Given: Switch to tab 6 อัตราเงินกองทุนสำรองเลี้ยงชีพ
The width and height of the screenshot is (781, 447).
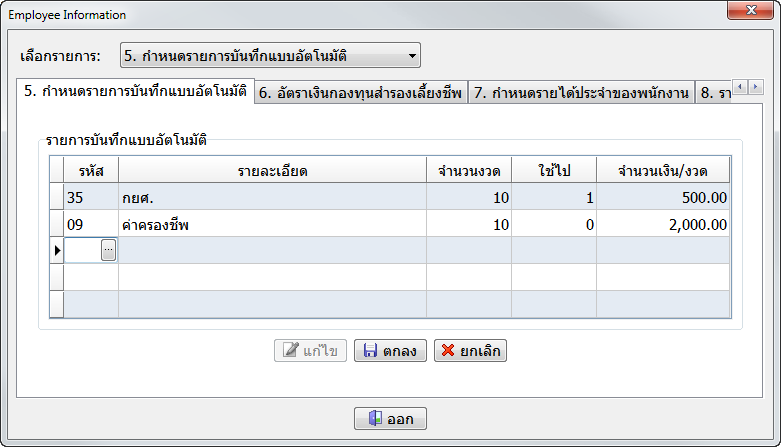Looking at the screenshot, I should [360, 93].
